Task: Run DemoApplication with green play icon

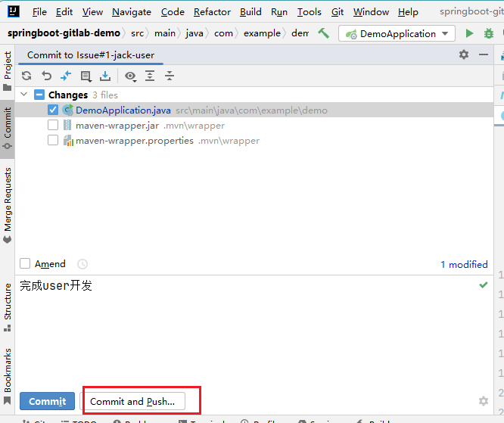Action: coord(469,33)
